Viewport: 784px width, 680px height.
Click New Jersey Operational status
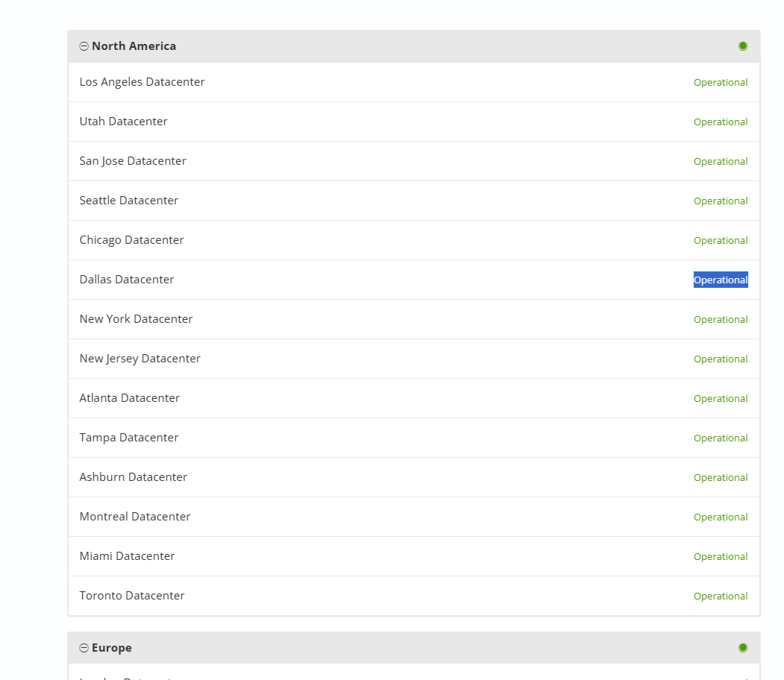721,359
